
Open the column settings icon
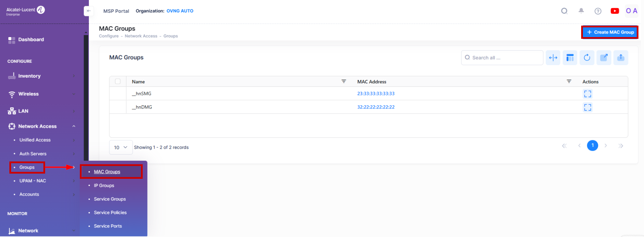pyautogui.click(x=570, y=58)
